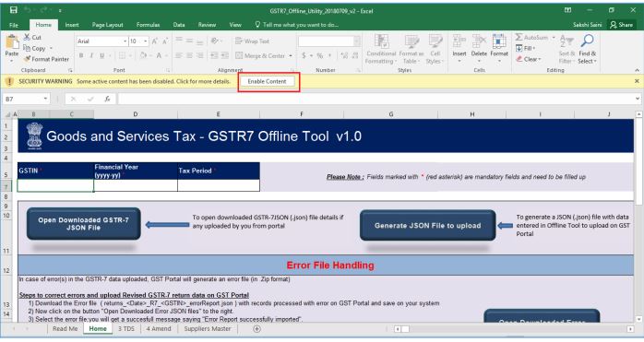
Task: Click the Select All corner triangle
Action: (7, 114)
